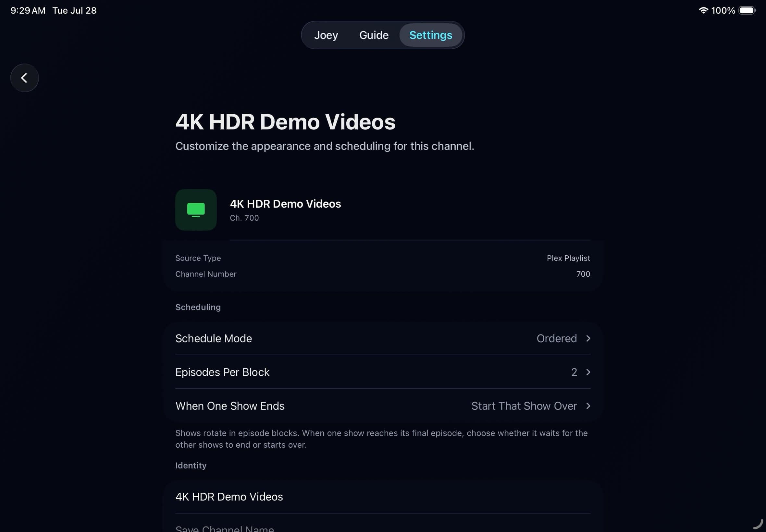Select the Settings tab
Screen dimensions: 766x532
click(430, 35)
